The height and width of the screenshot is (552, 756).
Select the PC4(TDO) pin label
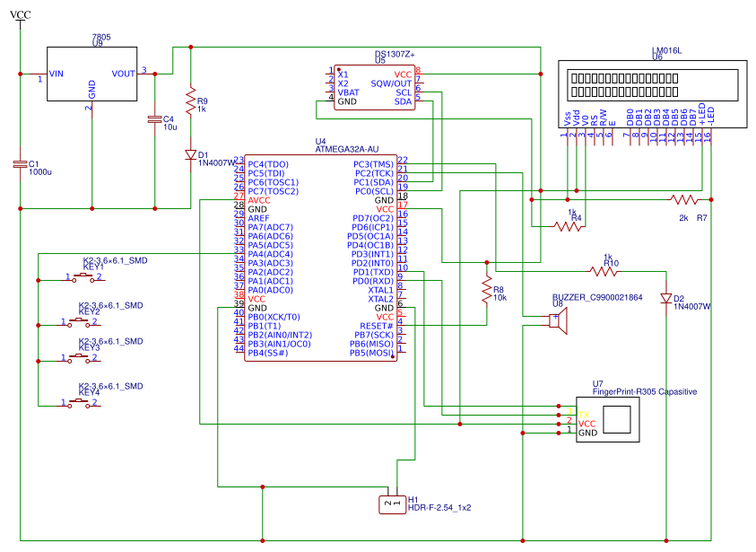(x=268, y=164)
